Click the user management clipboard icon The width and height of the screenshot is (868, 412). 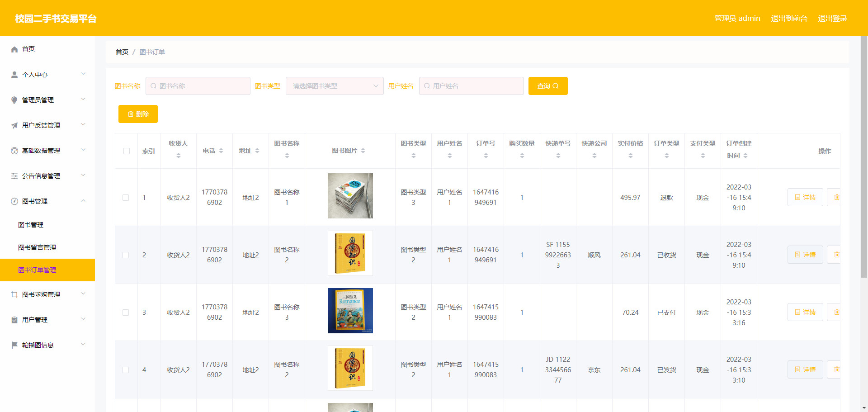coord(14,320)
